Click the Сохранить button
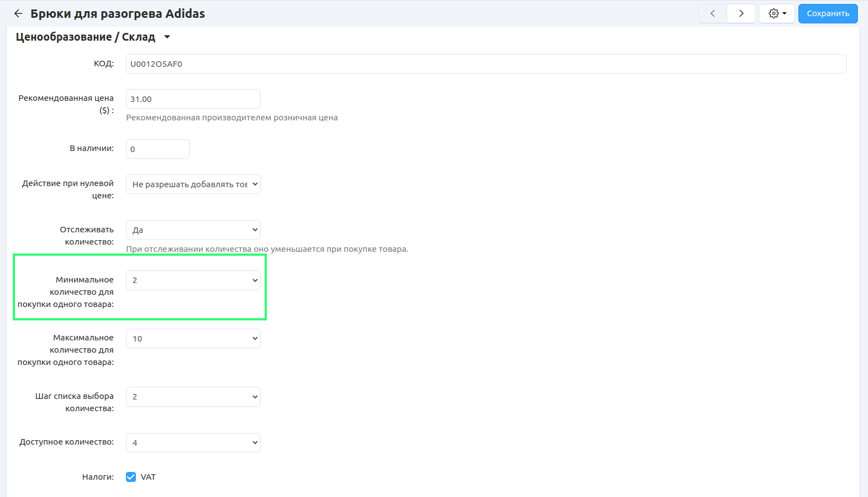Image resolution: width=868 pixels, height=497 pixels. [x=827, y=13]
